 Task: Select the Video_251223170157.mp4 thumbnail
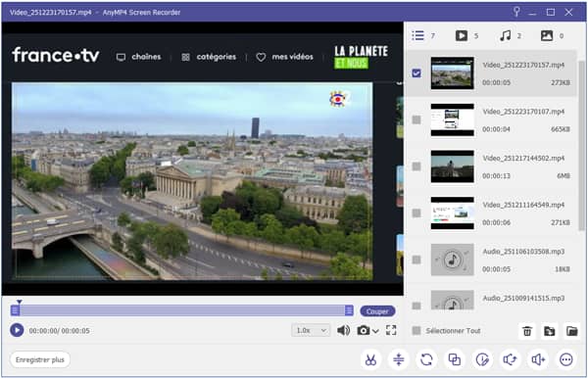[452, 73]
